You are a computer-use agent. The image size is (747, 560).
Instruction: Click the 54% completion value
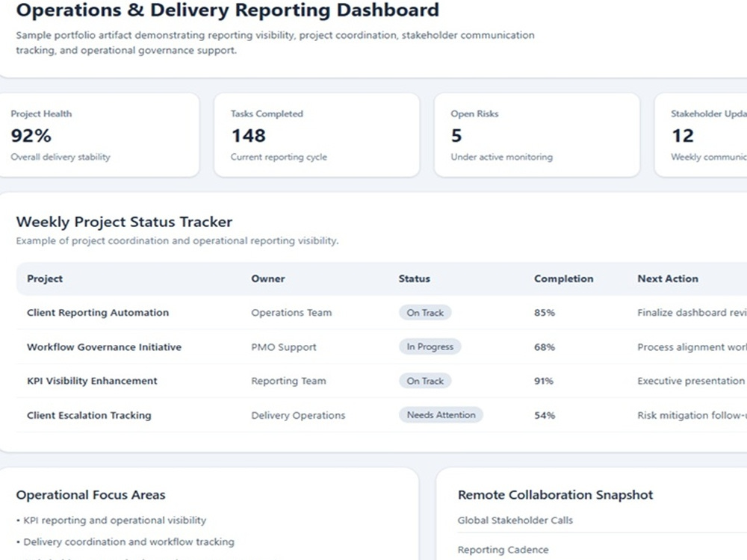pyautogui.click(x=545, y=415)
